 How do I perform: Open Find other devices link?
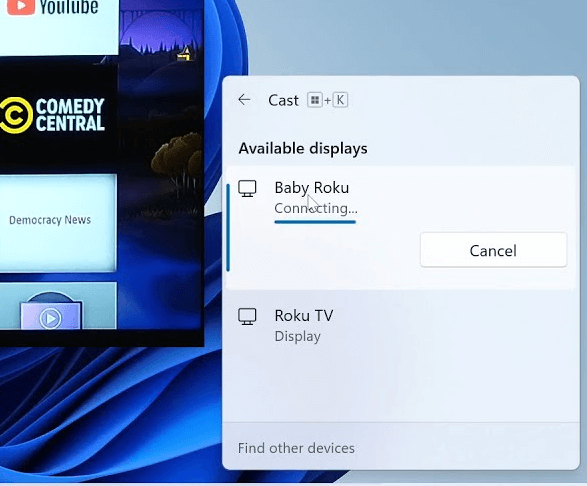pyautogui.click(x=296, y=448)
